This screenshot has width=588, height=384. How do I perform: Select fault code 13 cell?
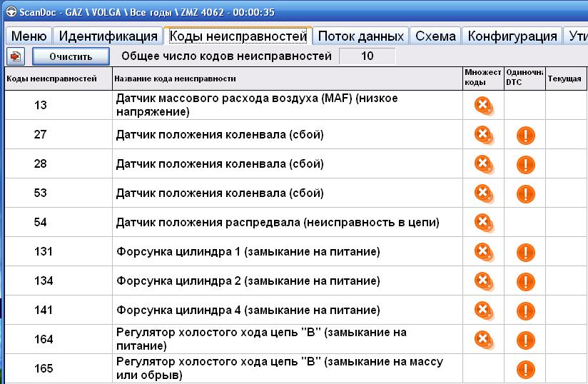[x=59, y=106]
